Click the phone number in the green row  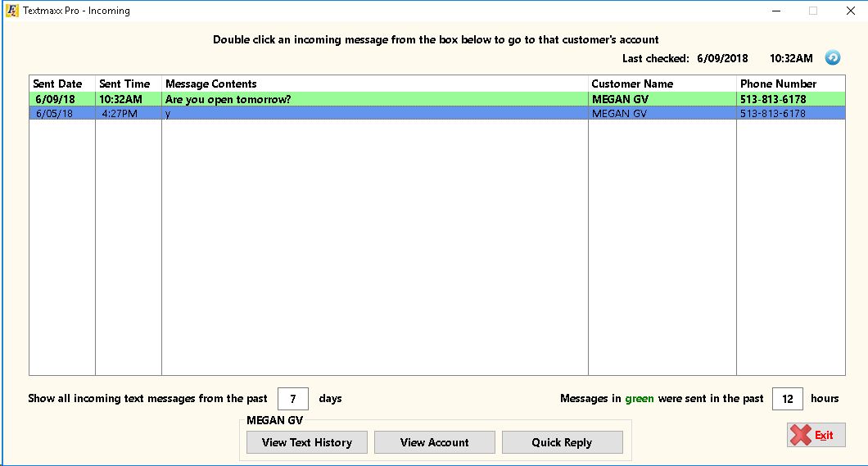tap(773, 99)
